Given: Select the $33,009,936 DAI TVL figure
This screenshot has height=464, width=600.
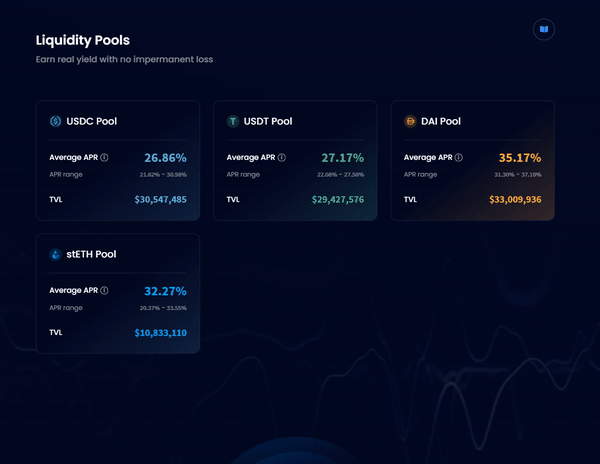Looking at the screenshot, I should point(515,199).
